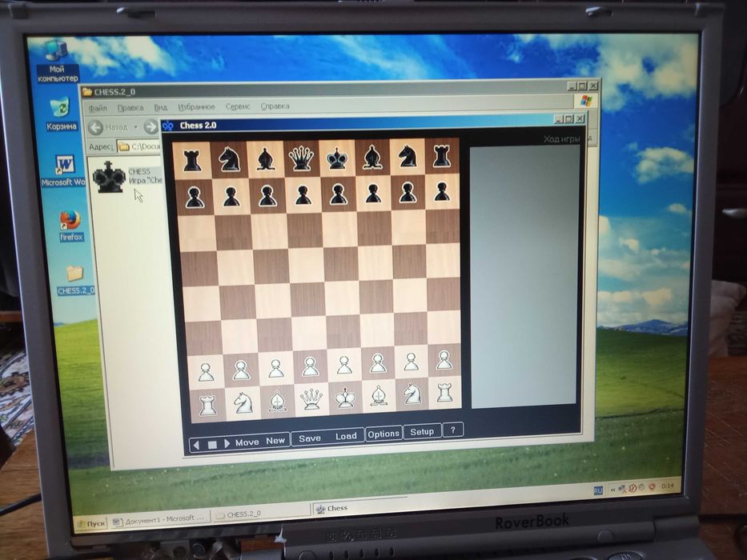This screenshot has width=747, height=560.
Task: Select the white queen on the board
Action: [311, 399]
